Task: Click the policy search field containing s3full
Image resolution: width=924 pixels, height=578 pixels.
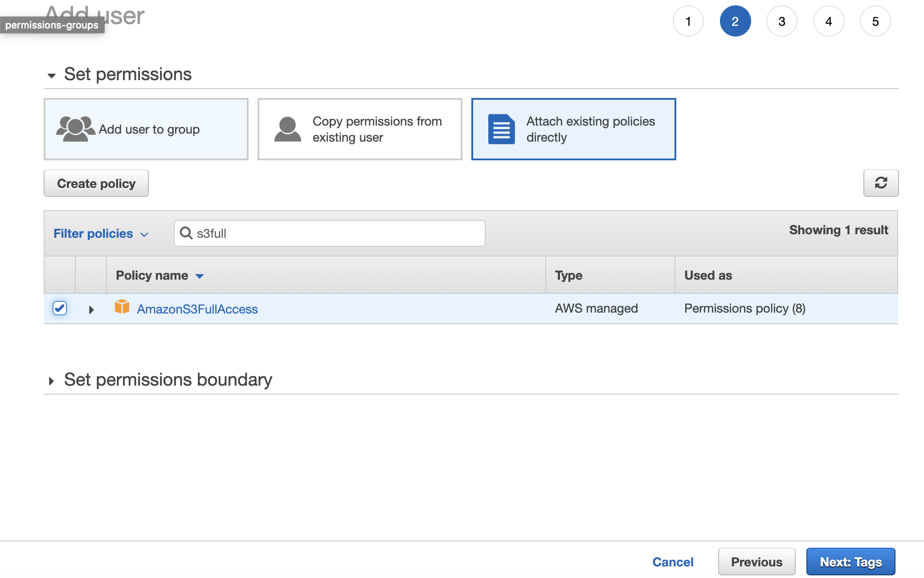Action: coord(339,233)
